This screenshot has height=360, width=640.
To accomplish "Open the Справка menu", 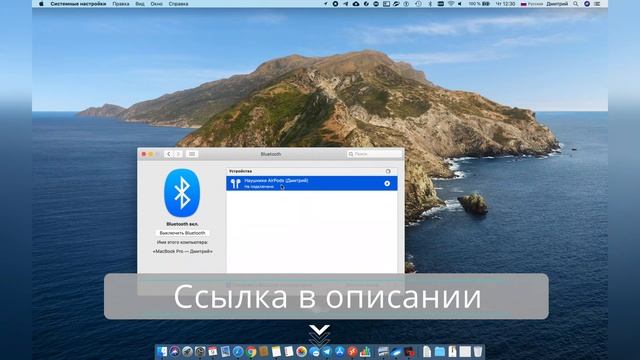I will pos(178,4).
